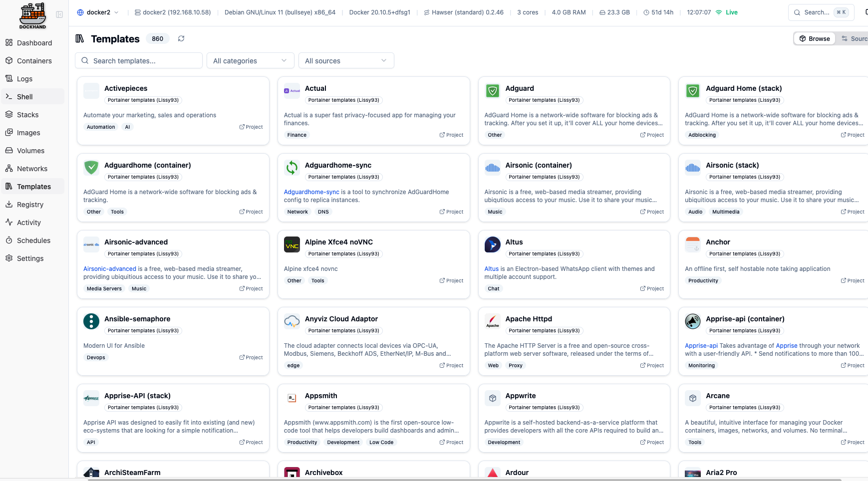Click the Finance tag on Actual
The height and width of the screenshot is (481, 868).
(297, 135)
